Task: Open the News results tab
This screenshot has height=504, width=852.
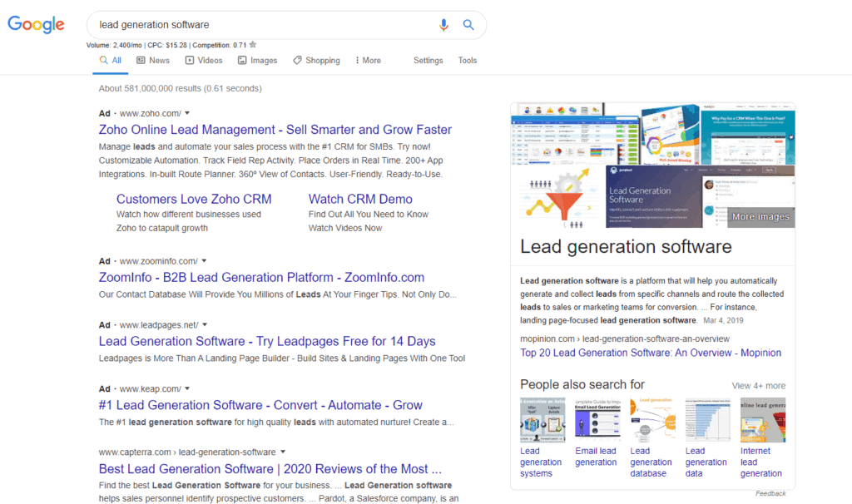Action: click(153, 60)
